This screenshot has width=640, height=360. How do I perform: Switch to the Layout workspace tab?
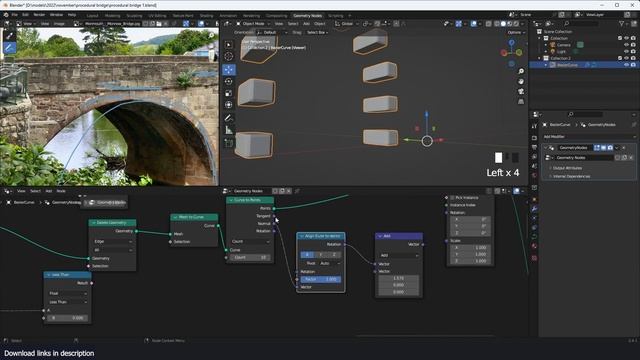(92, 16)
